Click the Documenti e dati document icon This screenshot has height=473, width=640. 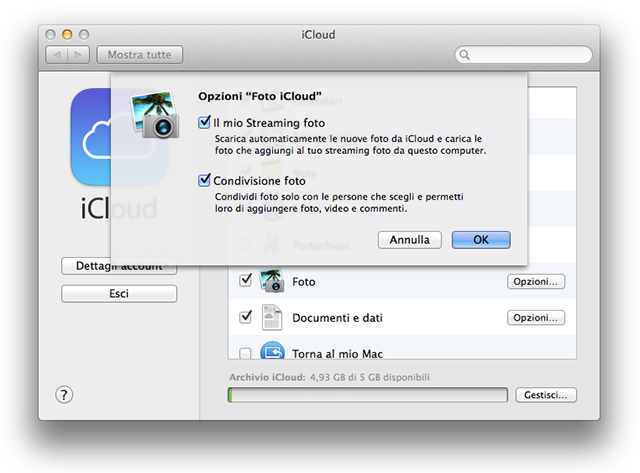(272, 318)
